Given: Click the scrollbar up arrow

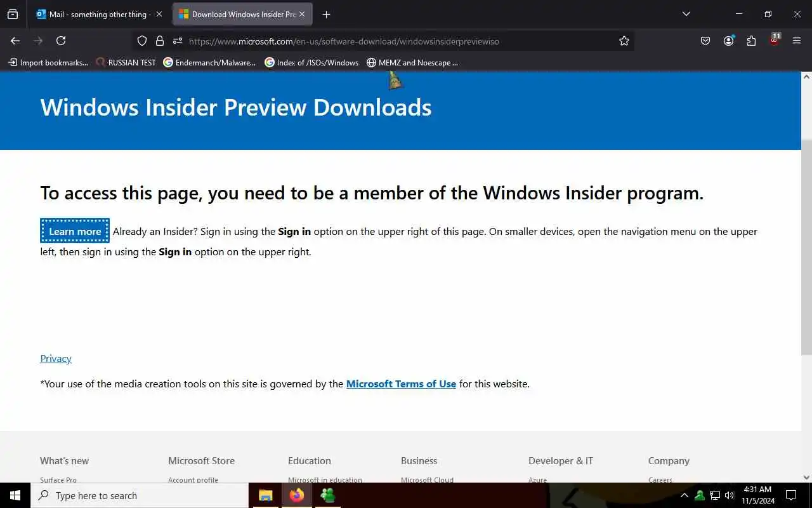Looking at the screenshot, I should click(806, 76).
